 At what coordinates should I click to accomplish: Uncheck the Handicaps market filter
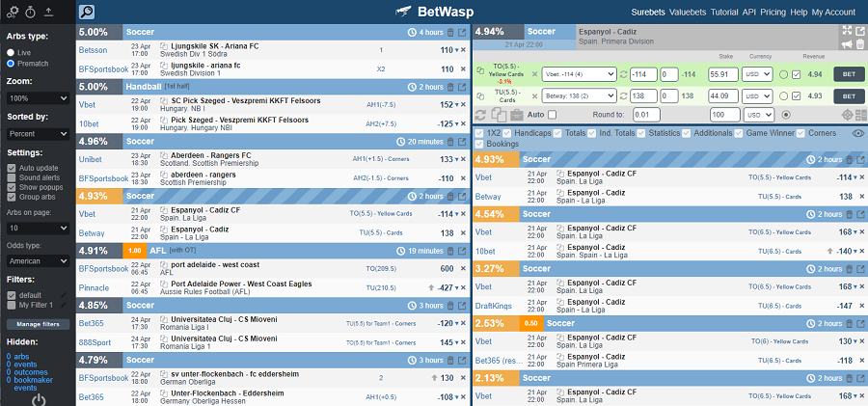click(x=507, y=133)
